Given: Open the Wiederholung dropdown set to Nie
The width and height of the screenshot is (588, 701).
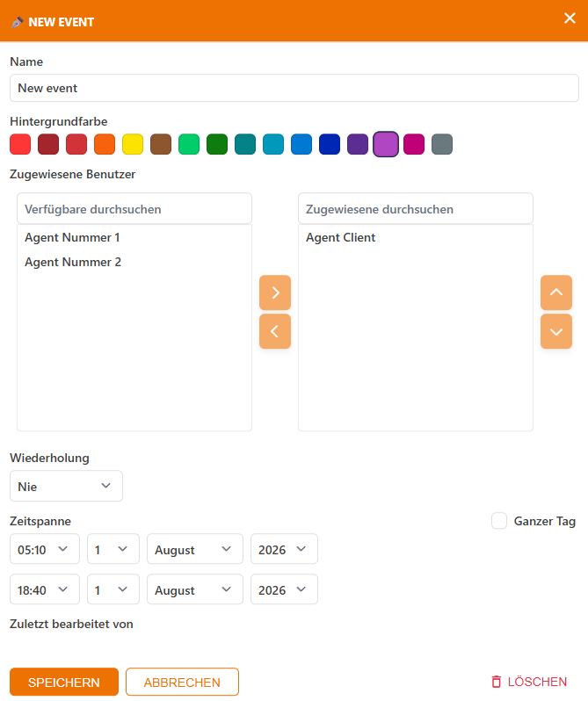Looking at the screenshot, I should coord(66,486).
